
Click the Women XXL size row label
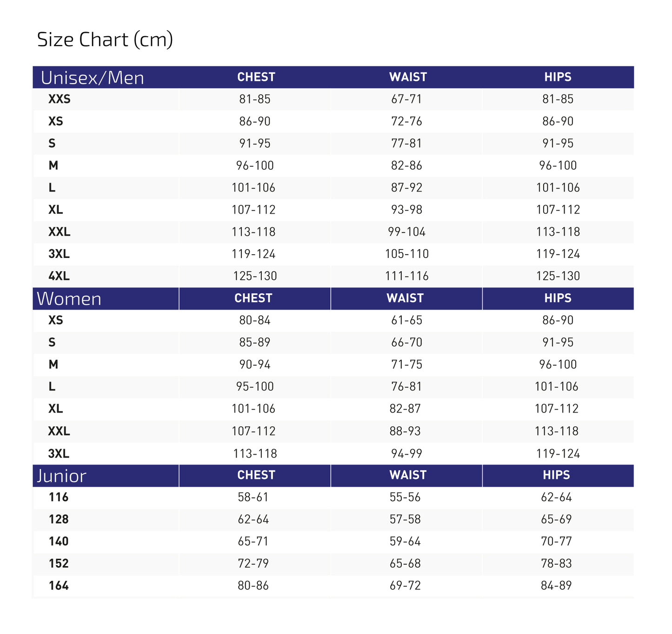click(59, 431)
